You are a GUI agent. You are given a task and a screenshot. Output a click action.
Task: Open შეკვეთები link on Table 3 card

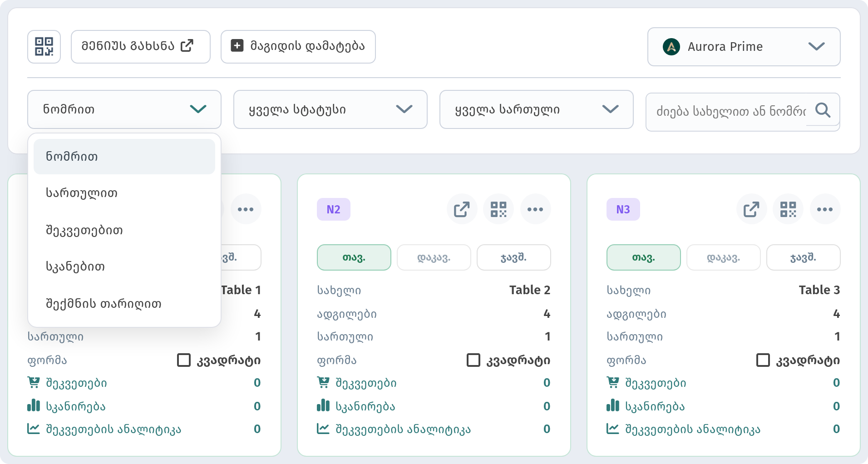point(646,383)
